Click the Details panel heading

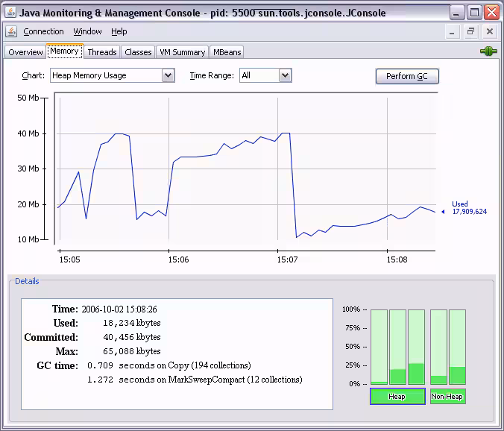click(x=27, y=281)
